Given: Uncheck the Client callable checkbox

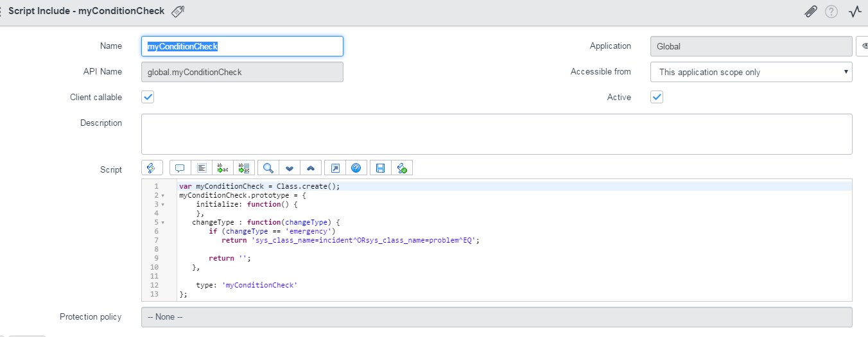Looking at the screenshot, I should (x=148, y=97).
